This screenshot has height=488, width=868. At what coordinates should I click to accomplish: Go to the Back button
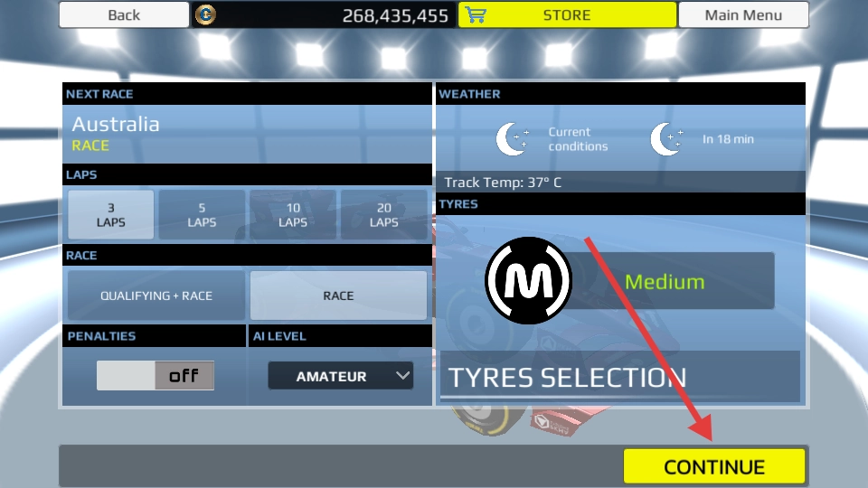click(124, 15)
